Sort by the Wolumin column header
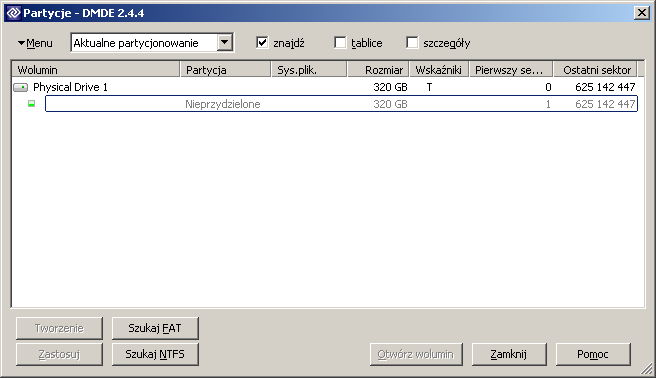 (x=96, y=69)
